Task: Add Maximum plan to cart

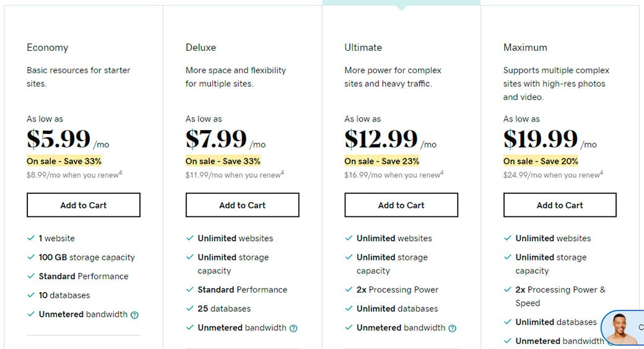Action: coord(560,205)
